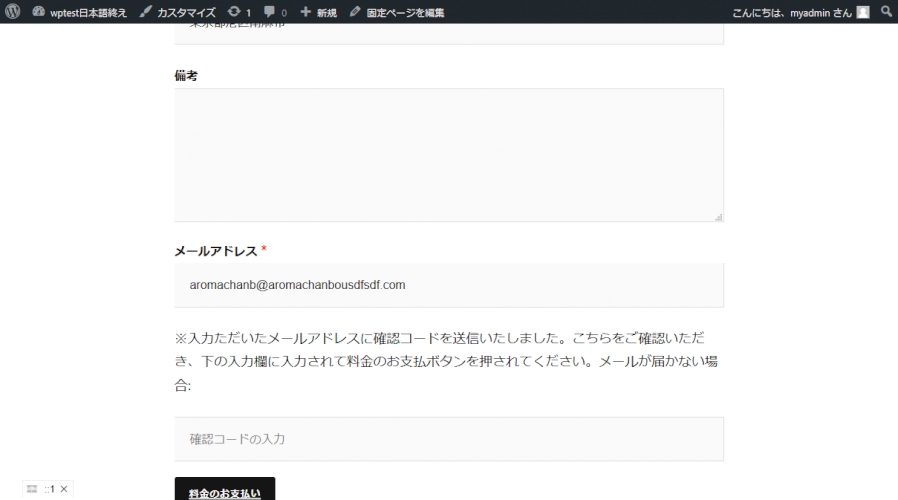The image size is (898, 500).
Task: Close the small widget showing ::1
Action: point(64,489)
